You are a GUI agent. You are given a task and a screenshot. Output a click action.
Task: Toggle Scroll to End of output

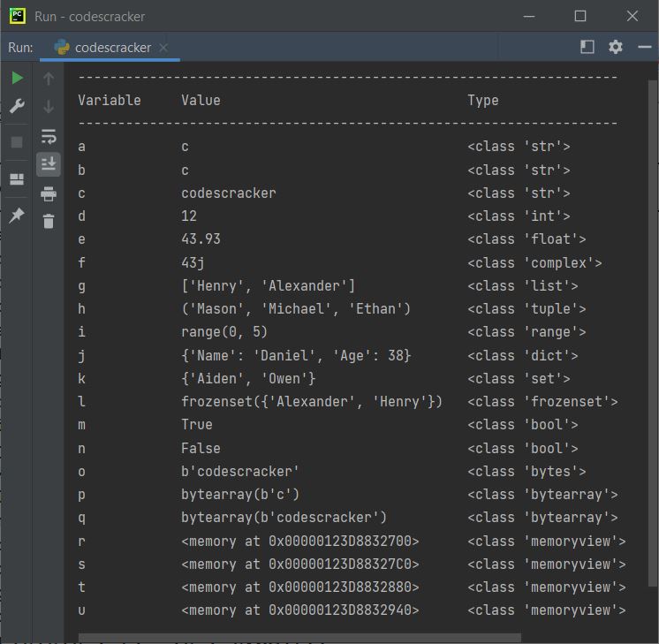pyautogui.click(x=49, y=164)
